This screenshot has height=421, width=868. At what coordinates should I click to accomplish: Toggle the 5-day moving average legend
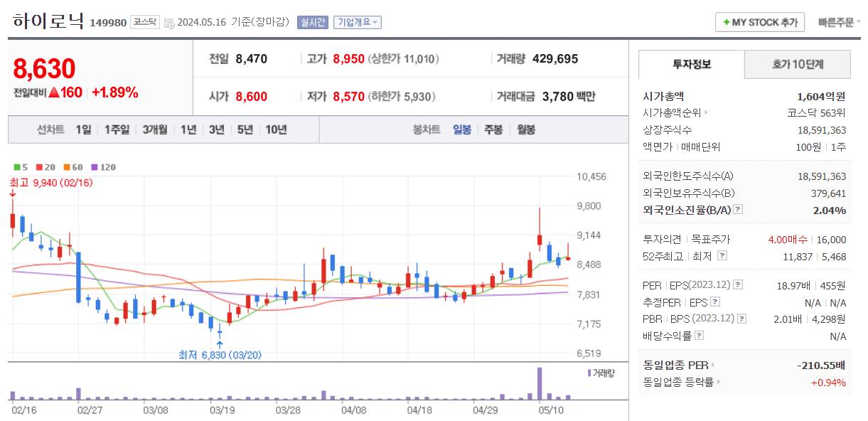[20, 167]
